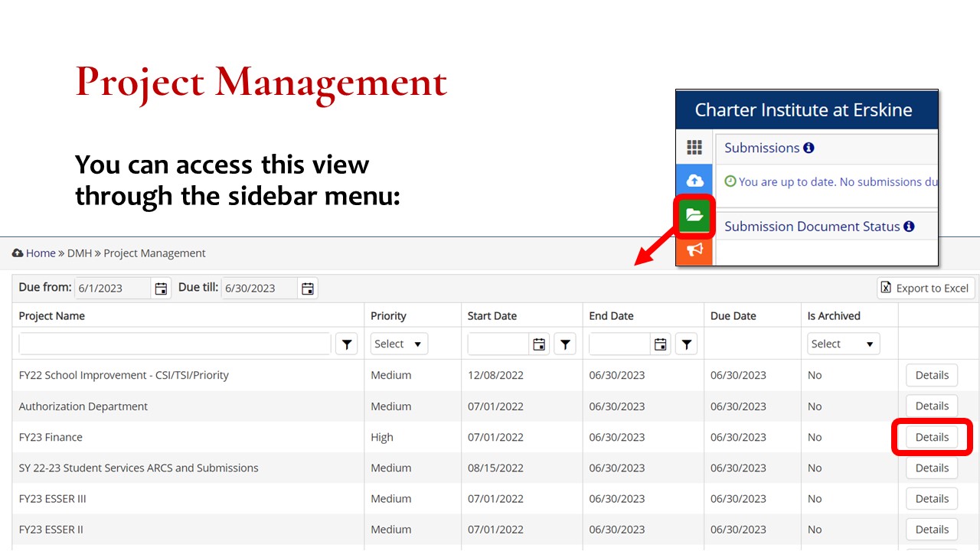Open Start Date column calendar icon
The height and width of the screenshot is (551, 980).
pyautogui.click(x=539, y=344)
